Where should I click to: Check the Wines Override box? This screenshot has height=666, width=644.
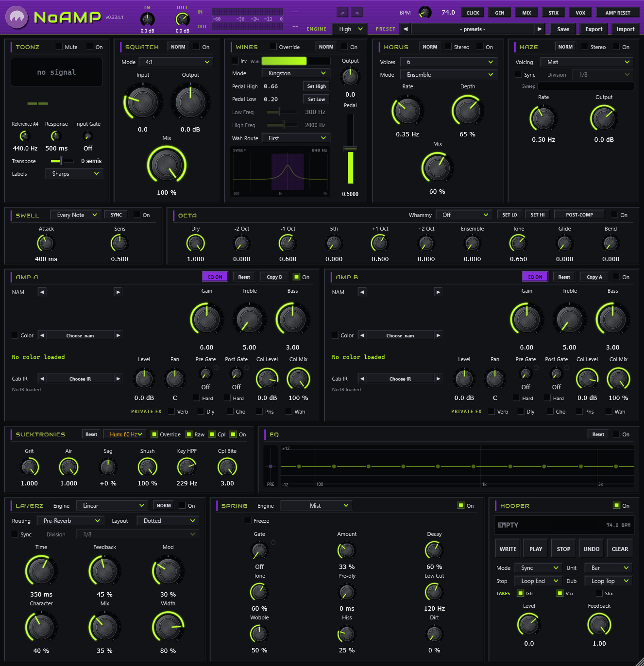[x=273, y=47]
